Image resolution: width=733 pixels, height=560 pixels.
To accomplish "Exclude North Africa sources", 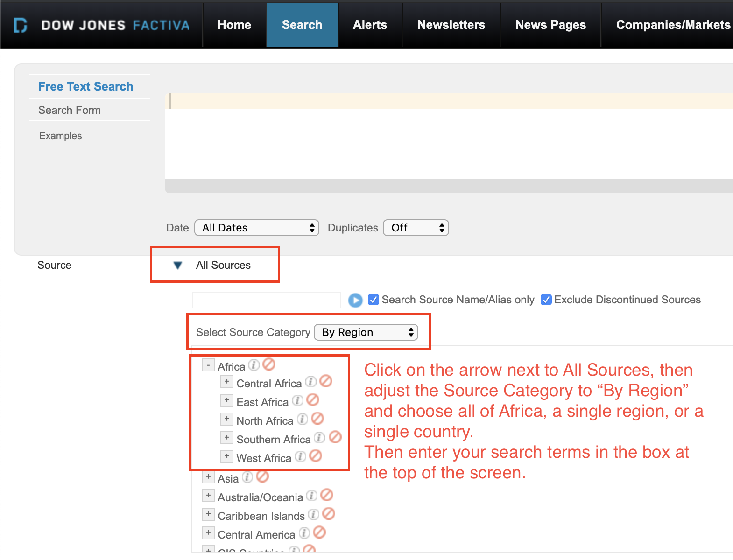I will tap(317, 419).
